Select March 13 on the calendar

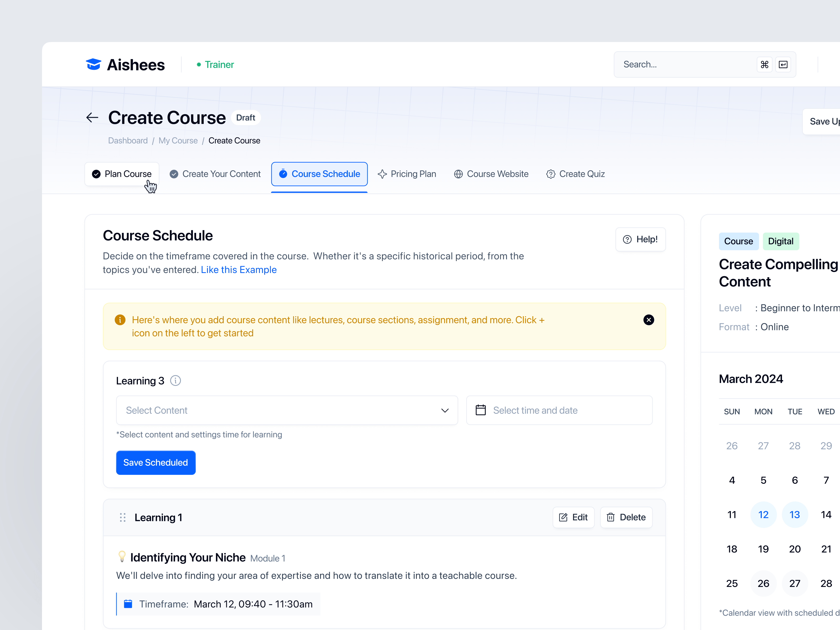tap(795, 514)
